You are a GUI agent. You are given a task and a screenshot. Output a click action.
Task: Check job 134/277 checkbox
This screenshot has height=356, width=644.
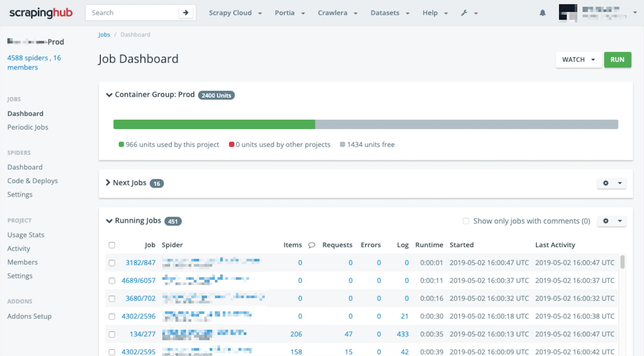112,334
